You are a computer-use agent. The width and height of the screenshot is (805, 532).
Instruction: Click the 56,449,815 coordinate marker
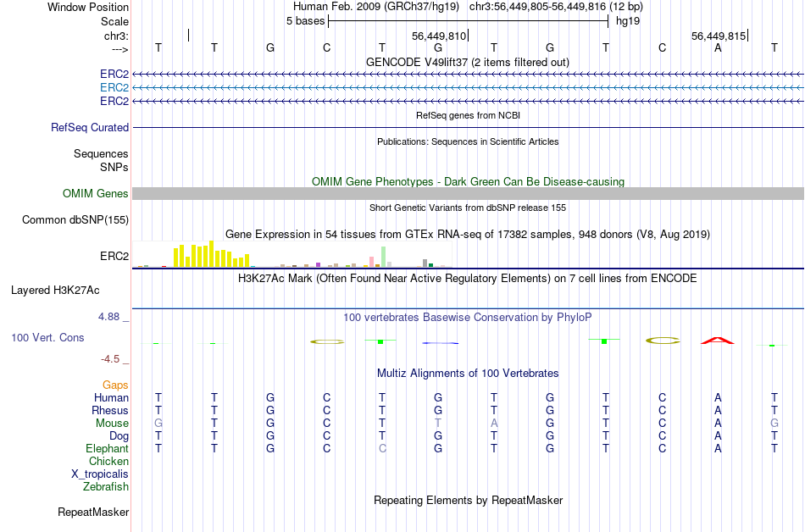click(x=719, y=36)
